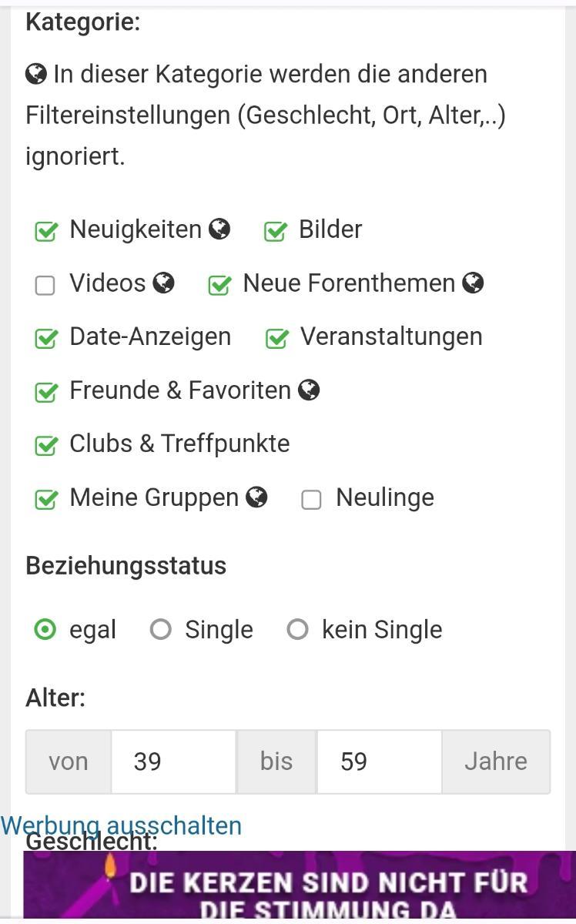
Task: Click the minimum age field showing 39
Action: (173, 762)
